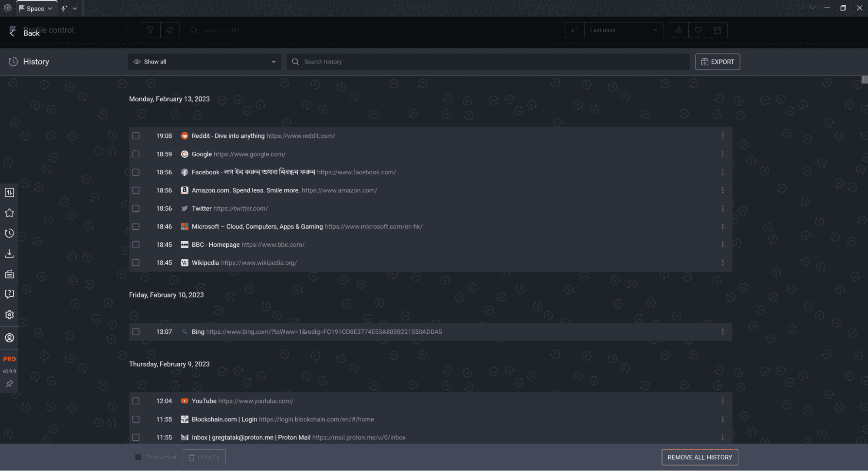Open history clock icon in sidebar
This screenshot has height=471, width=868.
pos(9,233)
